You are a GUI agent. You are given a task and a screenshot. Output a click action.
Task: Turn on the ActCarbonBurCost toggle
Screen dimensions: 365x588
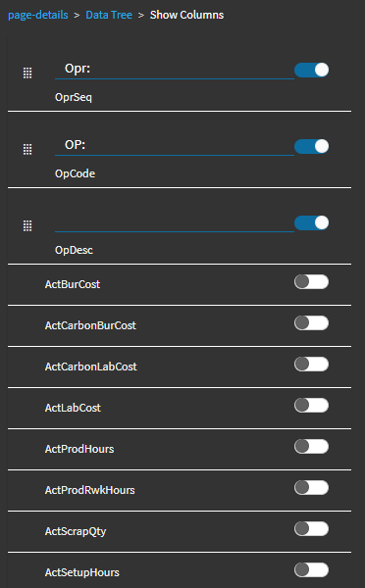tap(311, 323)
